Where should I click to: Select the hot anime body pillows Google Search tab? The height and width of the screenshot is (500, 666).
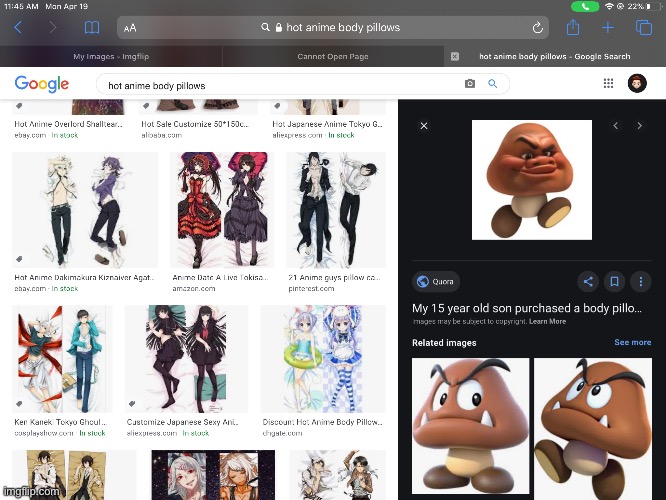point(555,56)
